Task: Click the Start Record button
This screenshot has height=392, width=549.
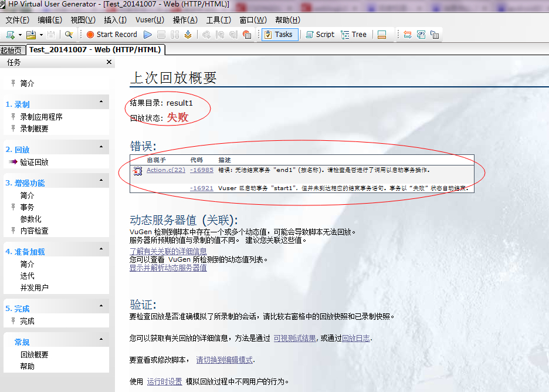Action: (112, 35)
